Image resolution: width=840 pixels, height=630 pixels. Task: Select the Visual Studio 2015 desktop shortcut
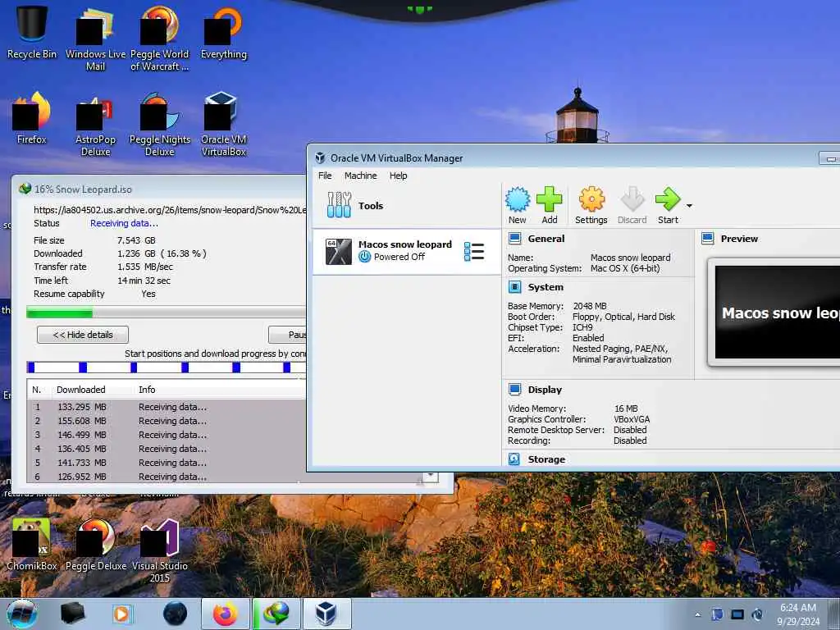tap(160, 550)
